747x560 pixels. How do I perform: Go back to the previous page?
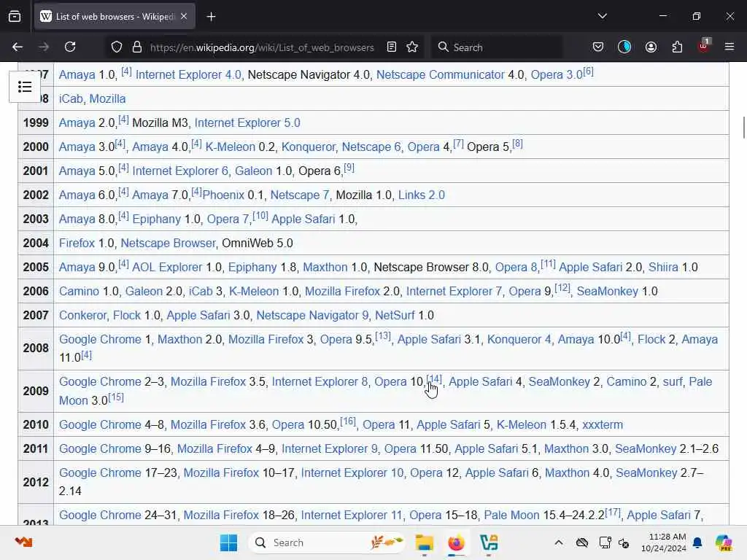(18, 47)
